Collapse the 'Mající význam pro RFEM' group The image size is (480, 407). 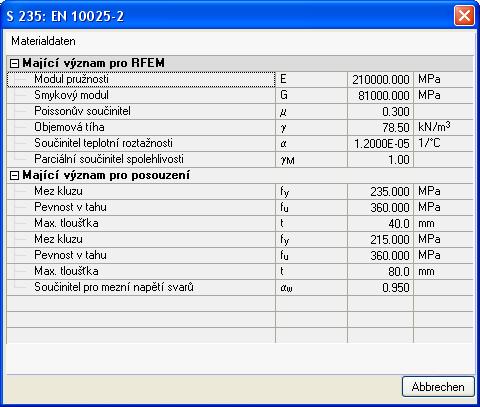[x=14, y=63]
